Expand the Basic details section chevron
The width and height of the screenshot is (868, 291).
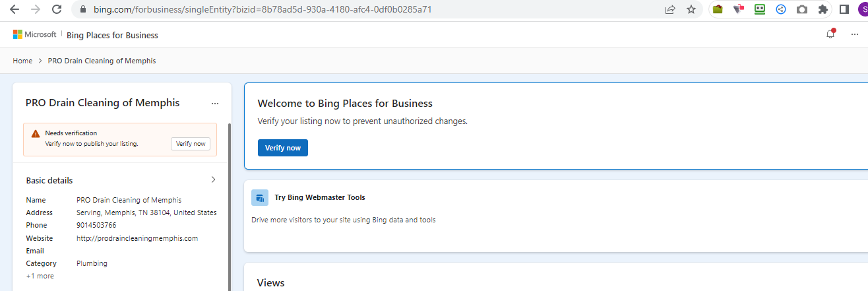(x=213, y=179)
